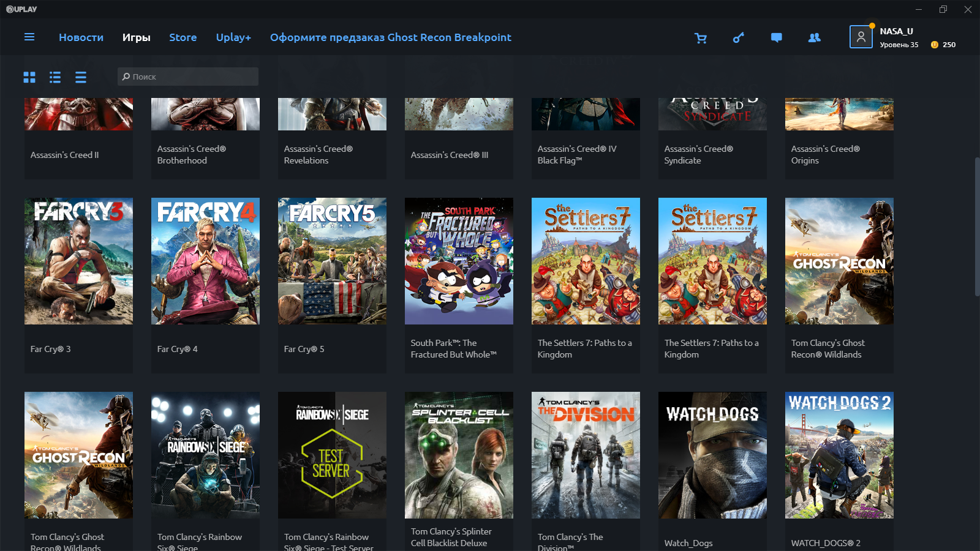Open the hamburger menu
Screen dimensions: 980x551
(29, 37)
